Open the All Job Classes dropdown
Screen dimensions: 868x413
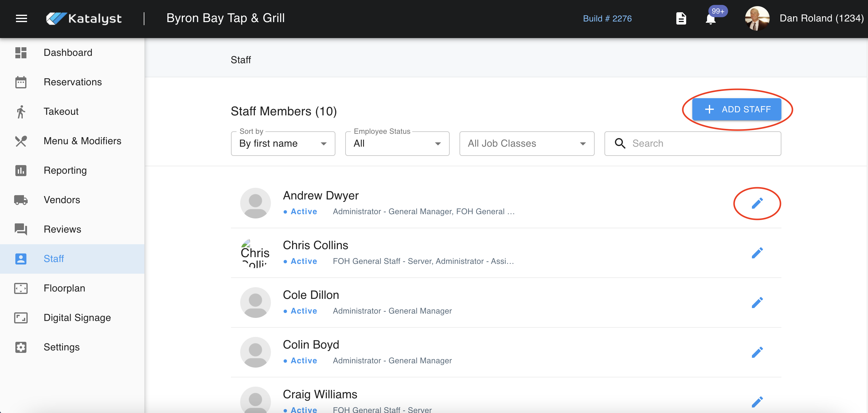point(526,144)
